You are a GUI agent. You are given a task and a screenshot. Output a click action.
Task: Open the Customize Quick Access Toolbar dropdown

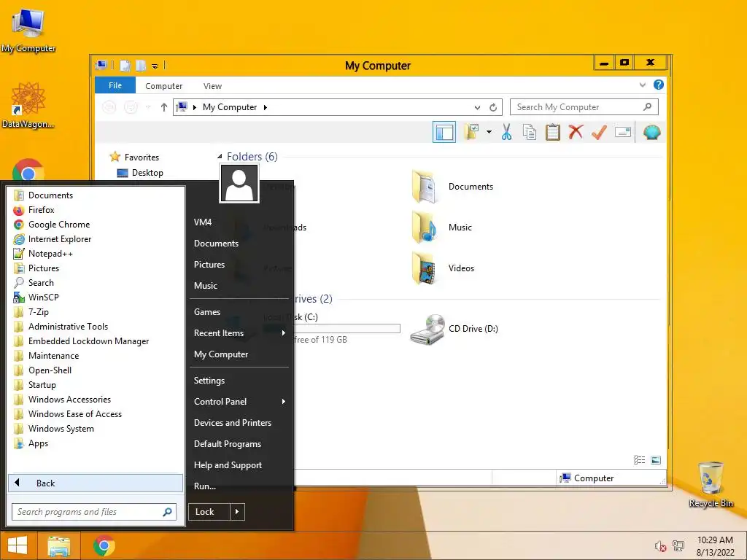(155, 66)
